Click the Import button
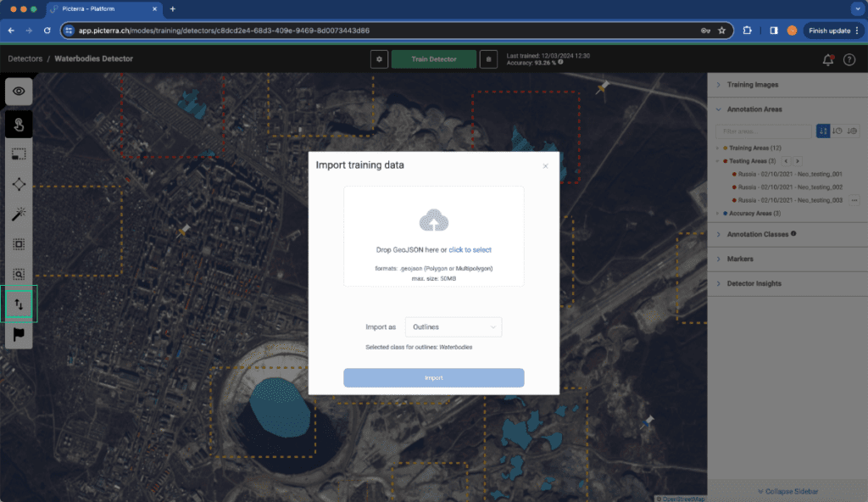Viewport: 868px width, 502px height. click(x=434, y=378)
